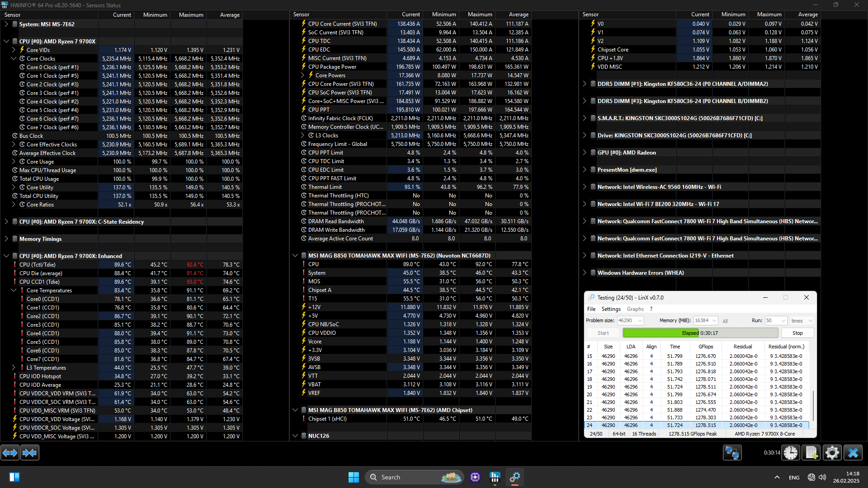The image size is (868, 488).
Task: Start logging with the spreadsheet plus icon
Action: click(x=811, y=453)
